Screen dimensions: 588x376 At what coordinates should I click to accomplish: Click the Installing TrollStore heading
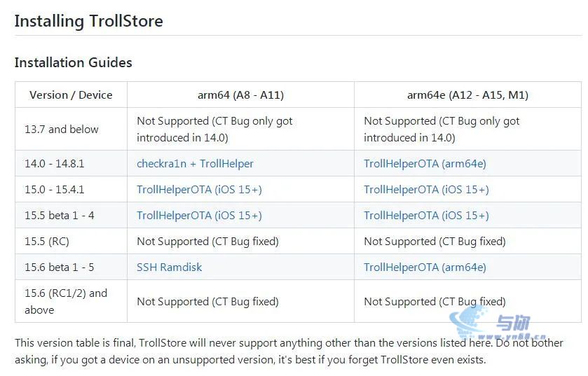[x=88, y=21]
